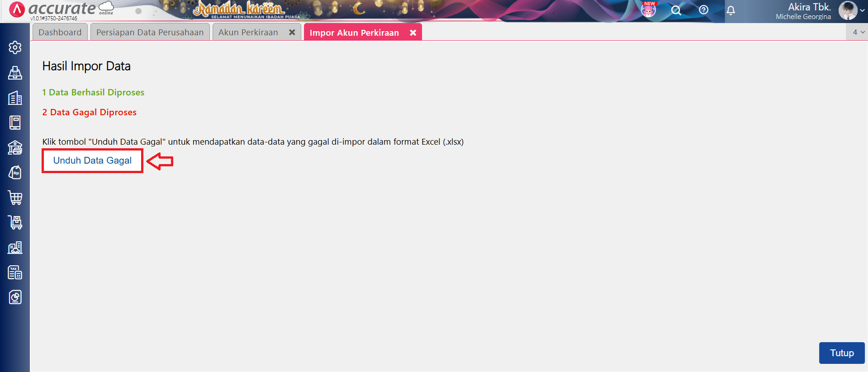This screenshot has width=868, height=372.
Task: Open the pie chart report sidebar icon
Action: click(15, 297)
